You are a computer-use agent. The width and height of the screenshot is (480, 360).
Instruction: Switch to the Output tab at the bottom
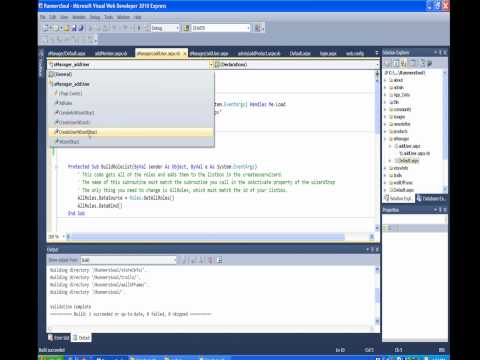81,338
